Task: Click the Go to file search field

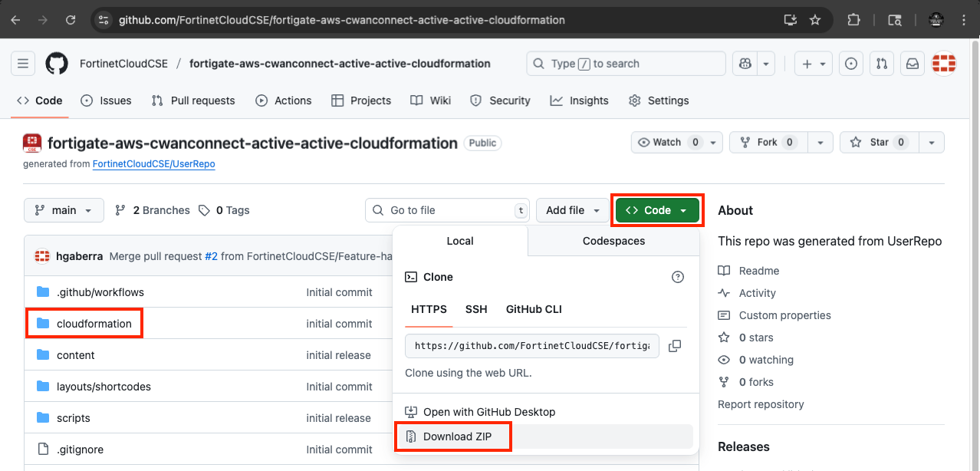Action: pyautogui.click(x=447, y=210)
